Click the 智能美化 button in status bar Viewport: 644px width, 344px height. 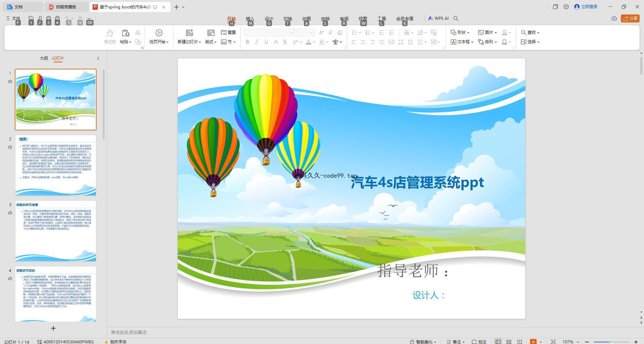(423, 342)
